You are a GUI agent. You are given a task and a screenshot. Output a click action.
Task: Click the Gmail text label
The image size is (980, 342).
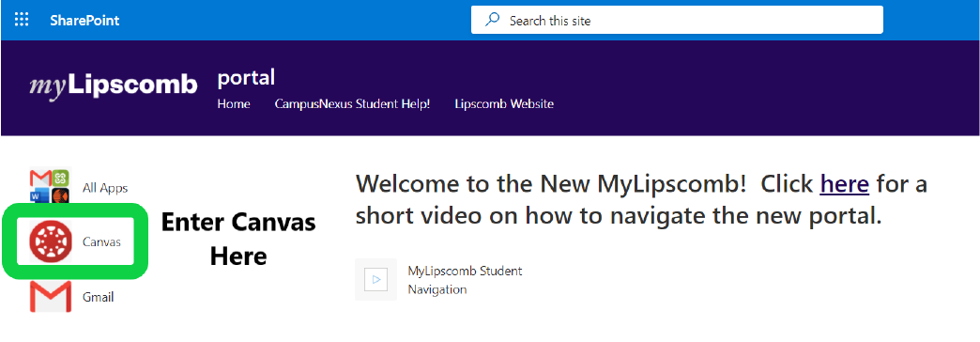[99, 297]
